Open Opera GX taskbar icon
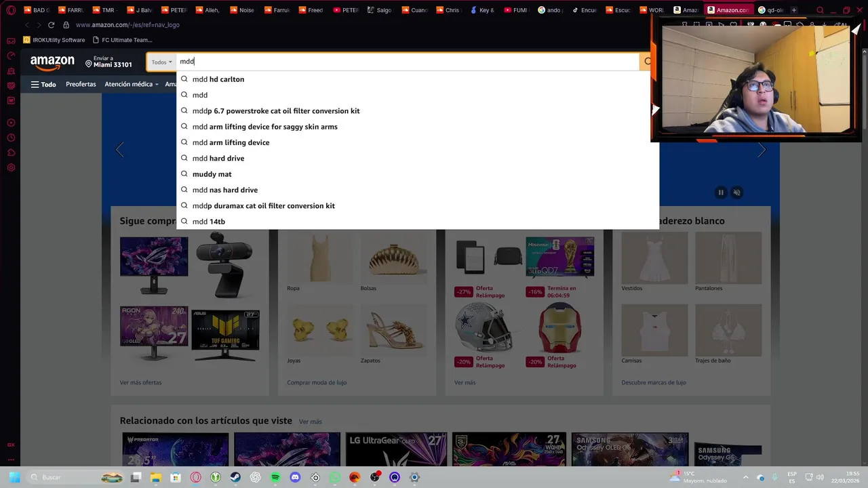 point(195,477)
